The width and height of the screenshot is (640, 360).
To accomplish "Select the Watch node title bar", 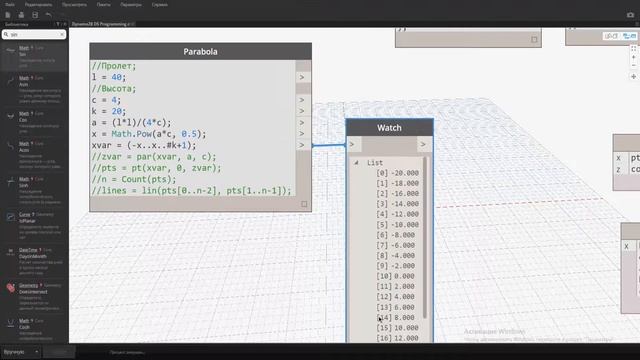I will point(389,128).
